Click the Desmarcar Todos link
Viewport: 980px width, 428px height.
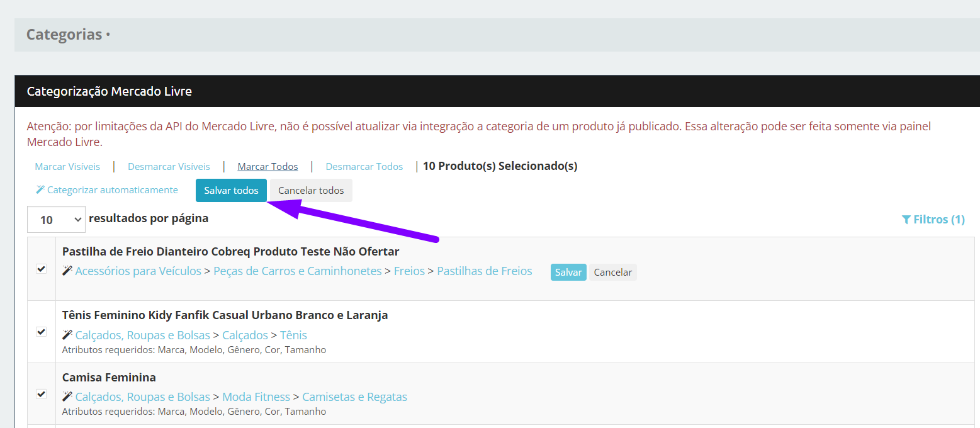coord(364,167)
